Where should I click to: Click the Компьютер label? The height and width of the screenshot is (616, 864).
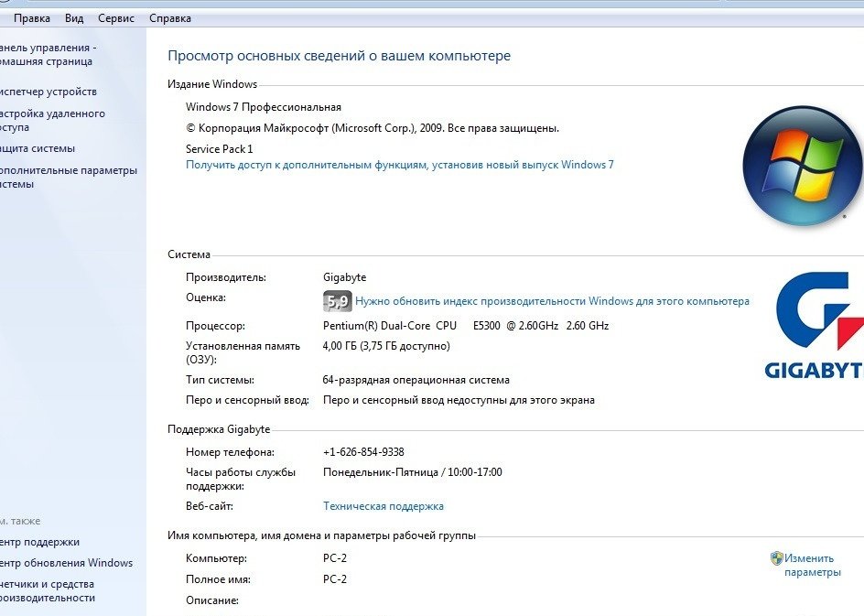point(216,558)
